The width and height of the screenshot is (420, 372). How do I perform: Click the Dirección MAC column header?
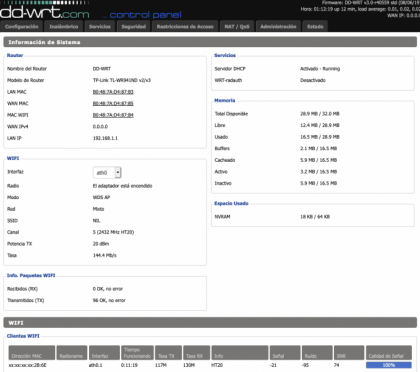tap(32, 353)
